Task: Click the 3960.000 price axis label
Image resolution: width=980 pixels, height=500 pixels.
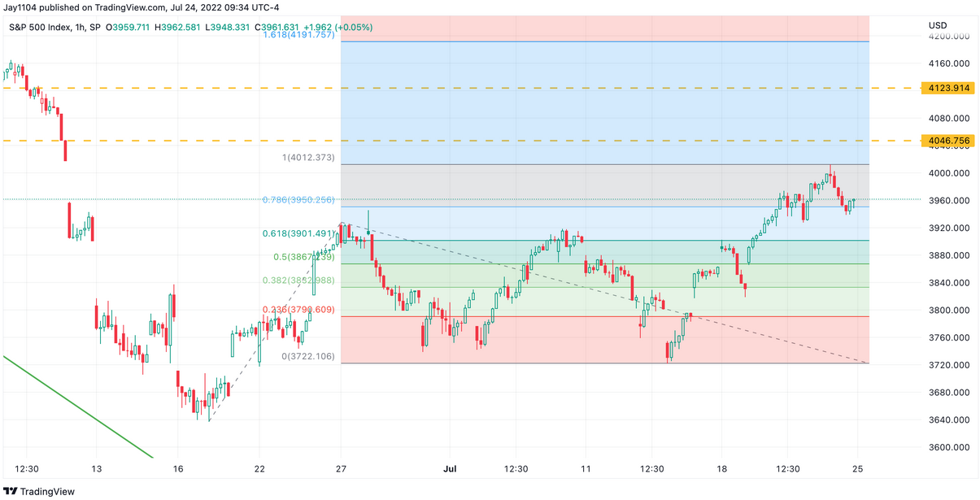Action: (x=949, y=201)
